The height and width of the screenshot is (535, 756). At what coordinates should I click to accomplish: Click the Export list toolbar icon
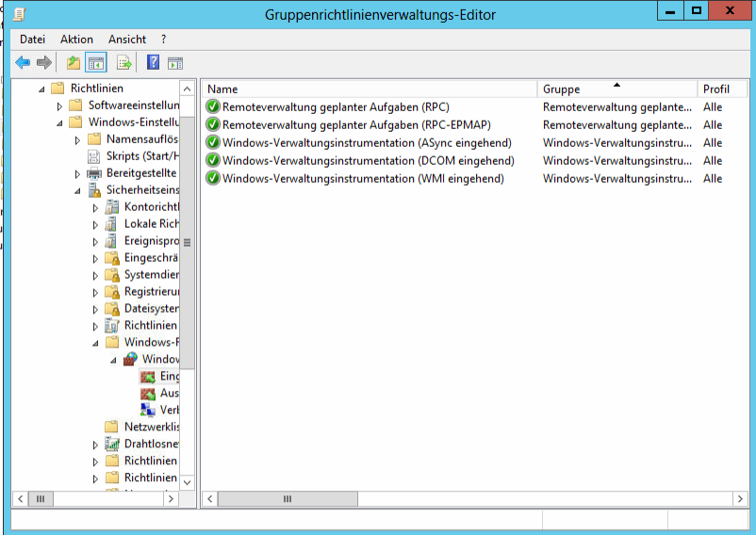(123, 63)
